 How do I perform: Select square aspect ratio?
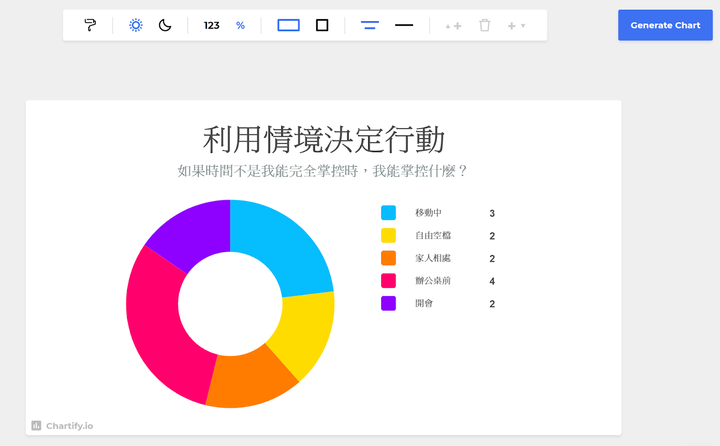click(x=322, y=25)
